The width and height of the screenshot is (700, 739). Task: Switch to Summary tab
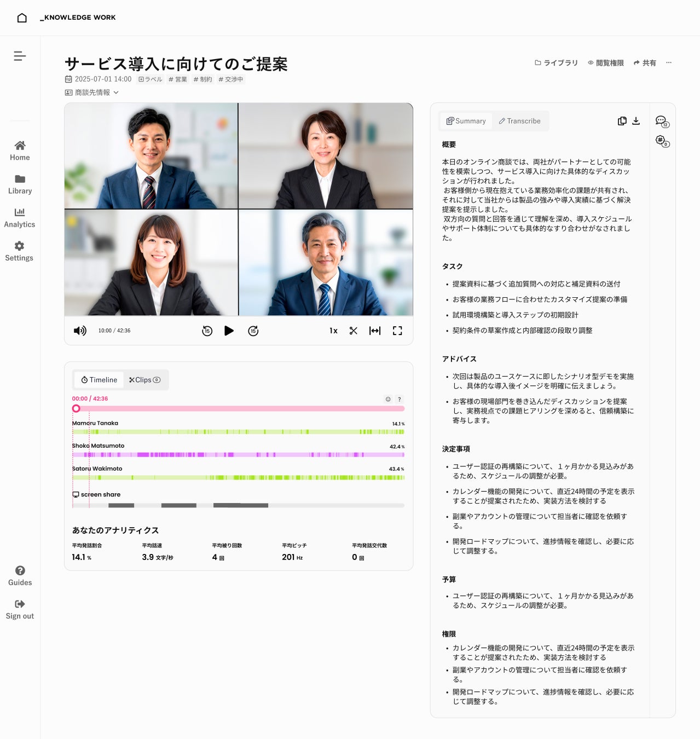coord(466,121)
